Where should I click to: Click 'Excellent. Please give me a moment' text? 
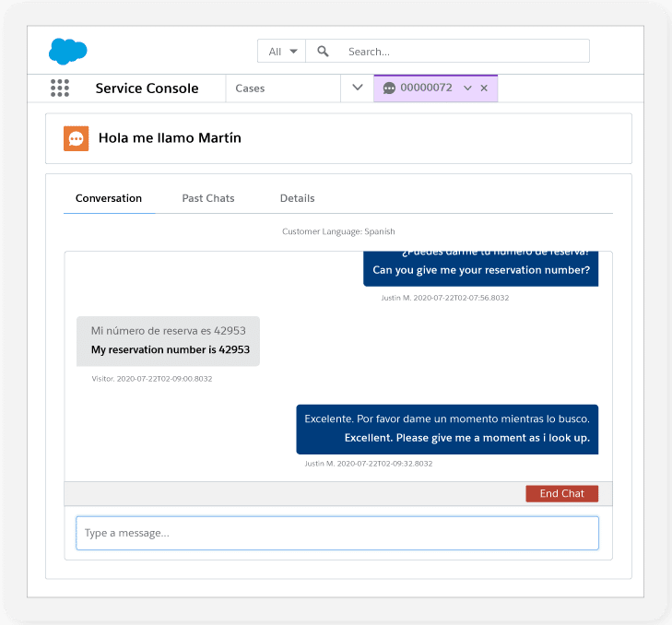[467, 438]
